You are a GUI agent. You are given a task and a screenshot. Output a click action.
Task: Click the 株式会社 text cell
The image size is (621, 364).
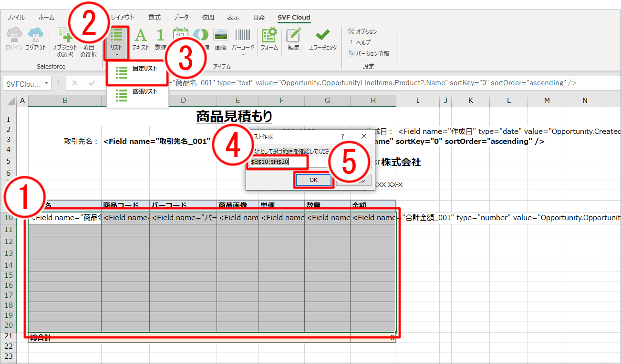[401, 162]
